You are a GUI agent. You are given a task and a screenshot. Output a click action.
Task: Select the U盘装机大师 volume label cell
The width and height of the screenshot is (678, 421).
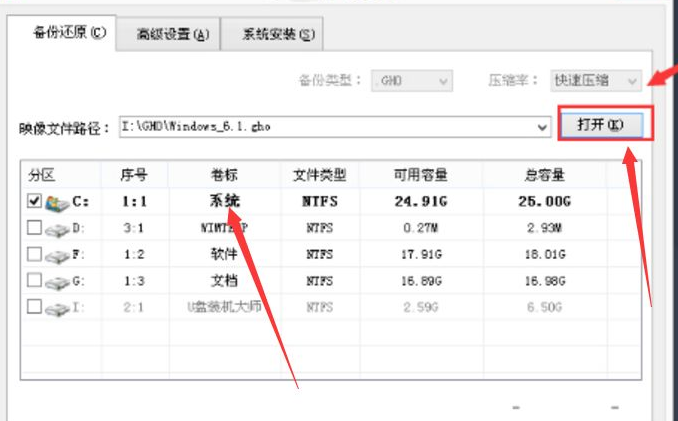pyautogui.click(x=224, y=307)
